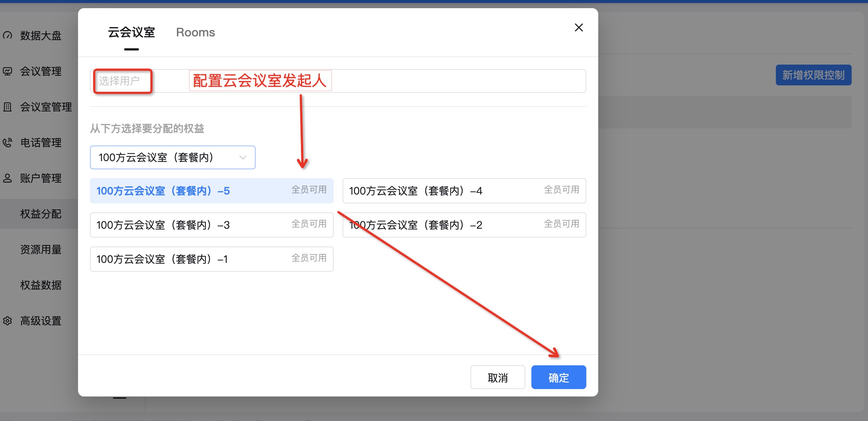Click the chevron arrow in the 100方云会议室 dropdown

pos(243,157)
